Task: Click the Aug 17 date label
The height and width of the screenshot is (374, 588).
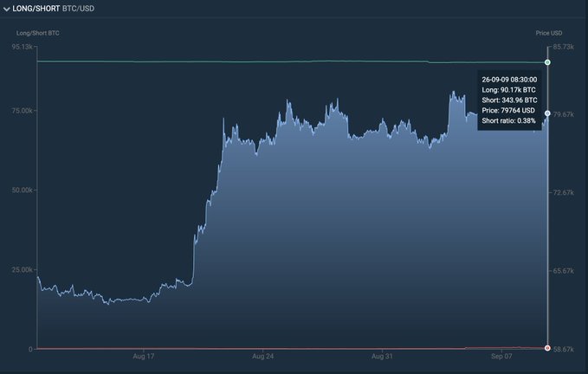Action: pos(143,357)
